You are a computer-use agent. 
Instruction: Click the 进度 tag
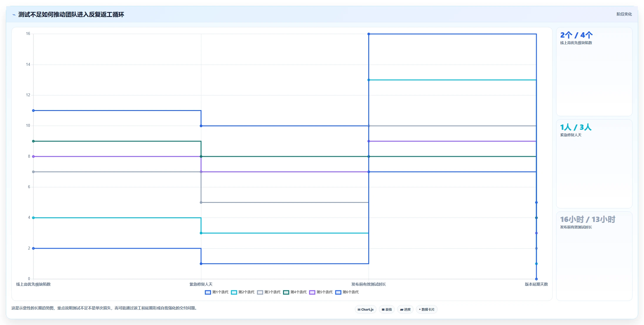405,309
